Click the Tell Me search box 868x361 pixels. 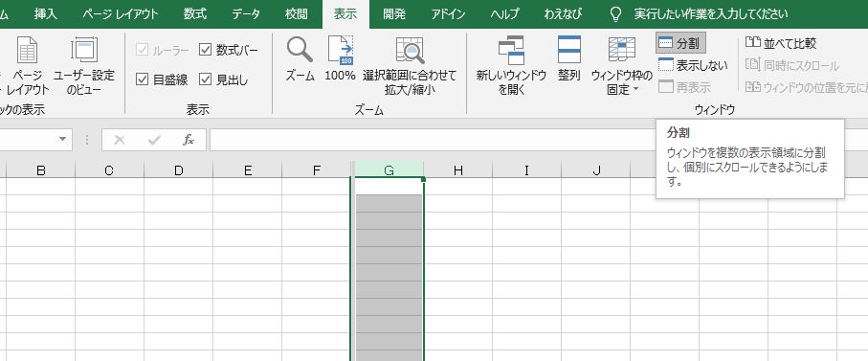[x=711, y=14]
